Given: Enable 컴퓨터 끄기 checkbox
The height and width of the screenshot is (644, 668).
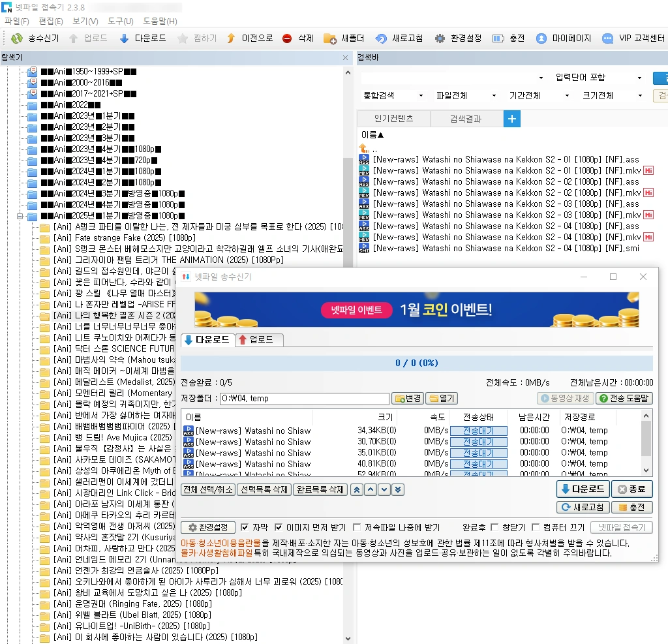Looking at the screenshot, I should coord(536,528).
